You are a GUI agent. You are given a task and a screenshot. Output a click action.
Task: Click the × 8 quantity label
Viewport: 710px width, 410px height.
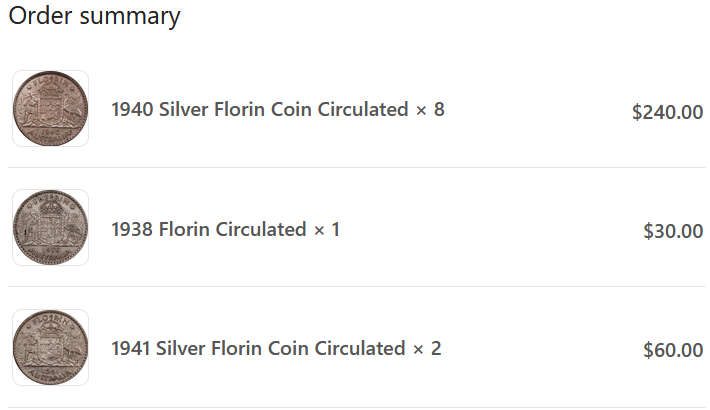[430, 110]
